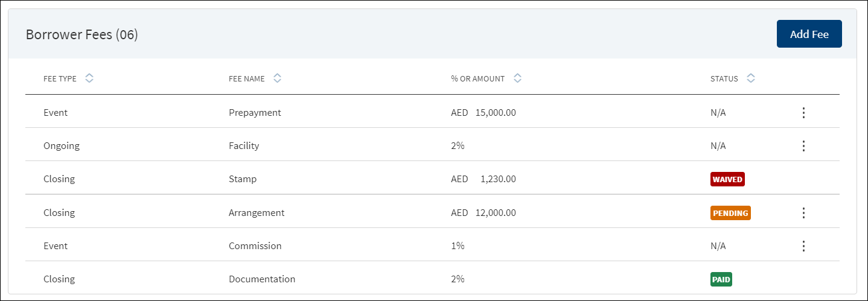
Task: Click N/A status in Prepayment row
Action: pyautogui.click(x=718, y=113)
